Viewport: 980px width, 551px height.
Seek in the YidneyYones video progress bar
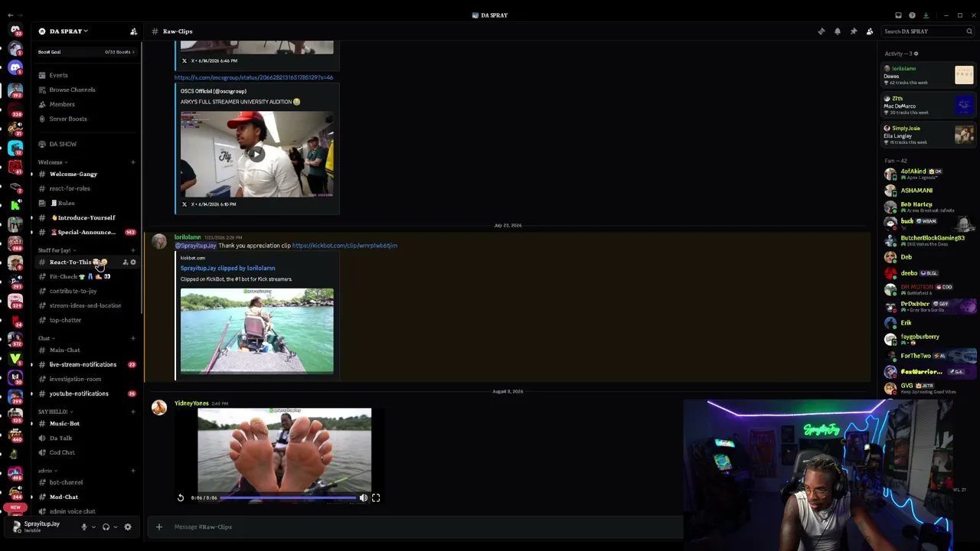click(289, 497)
